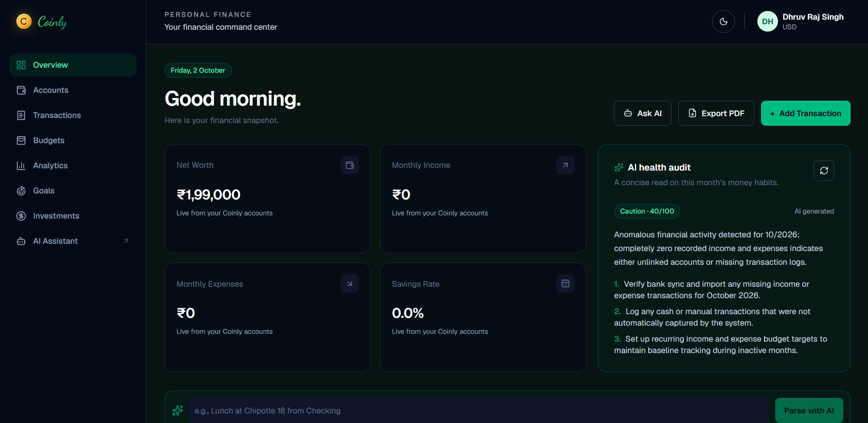This screenshot has height=423, width=868.
Task: Click the Savings Rate calendar icon
Action: [565, 284]
